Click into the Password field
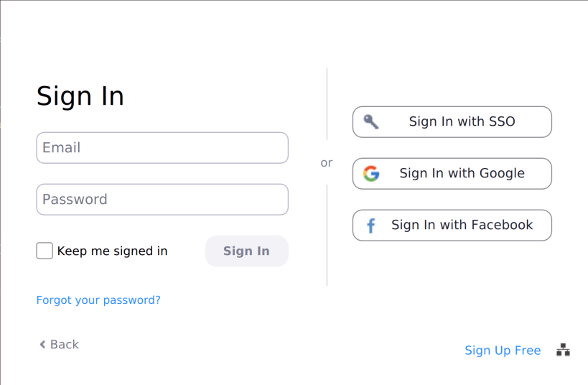The width and height of the screenshot is (588, 385). pos(162,200)
